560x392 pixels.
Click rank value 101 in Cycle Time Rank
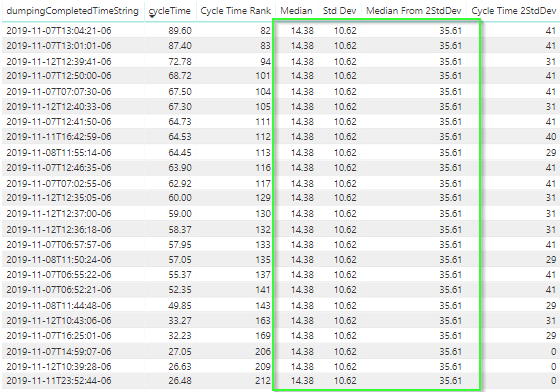[x=263, y=76]
